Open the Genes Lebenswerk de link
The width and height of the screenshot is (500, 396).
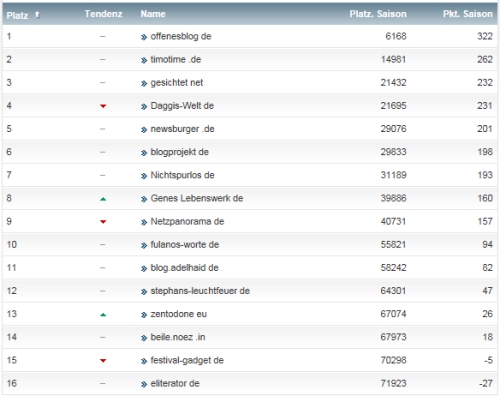pos(197,198)
